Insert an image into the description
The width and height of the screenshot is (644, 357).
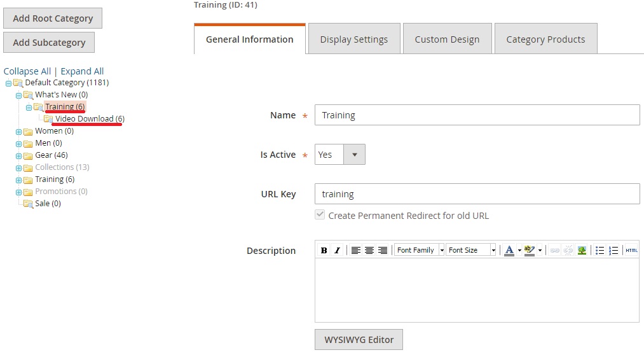582,250
